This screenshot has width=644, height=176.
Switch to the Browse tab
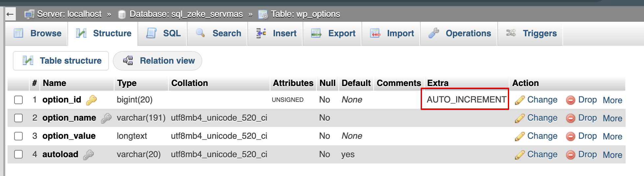tap(38, 33)
